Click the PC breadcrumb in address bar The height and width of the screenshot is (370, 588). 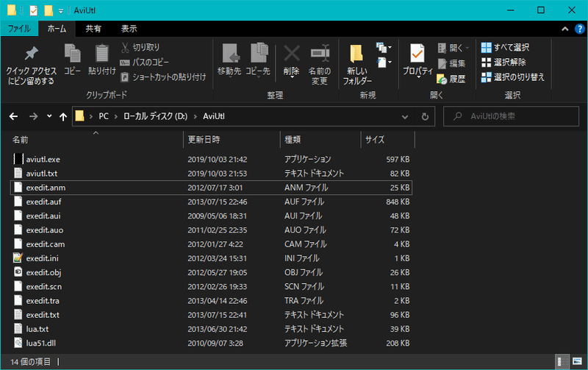104,116
